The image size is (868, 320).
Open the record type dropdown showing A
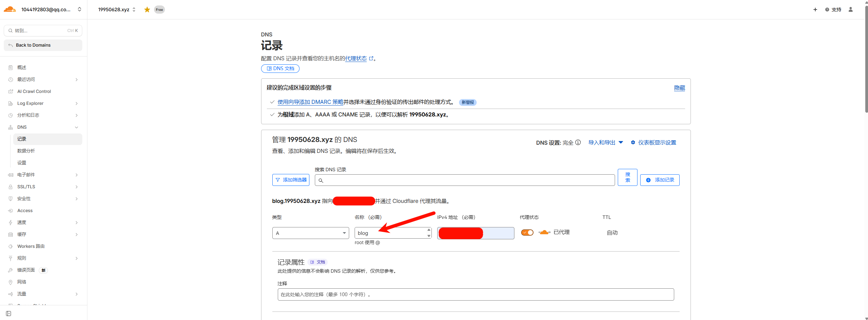[310, 233]
